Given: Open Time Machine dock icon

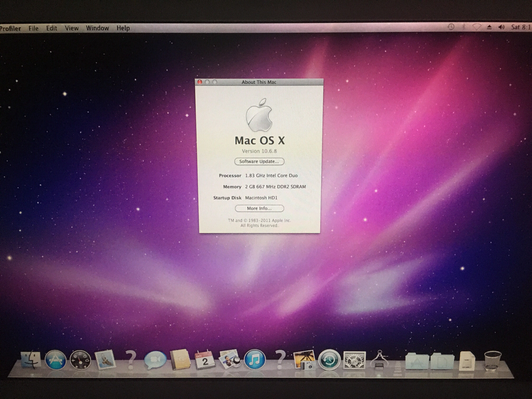Looking at the screenshot, I should click(x=329, y=360).
